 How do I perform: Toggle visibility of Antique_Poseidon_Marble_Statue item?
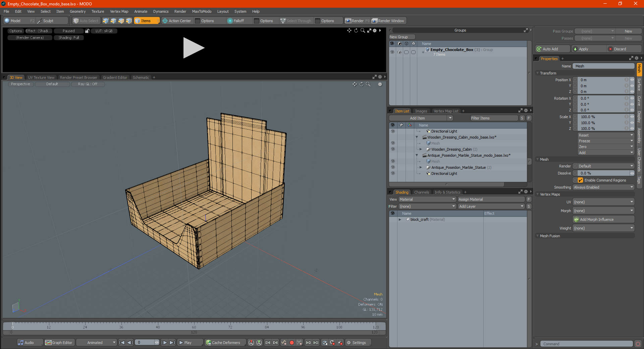point(393,167)
